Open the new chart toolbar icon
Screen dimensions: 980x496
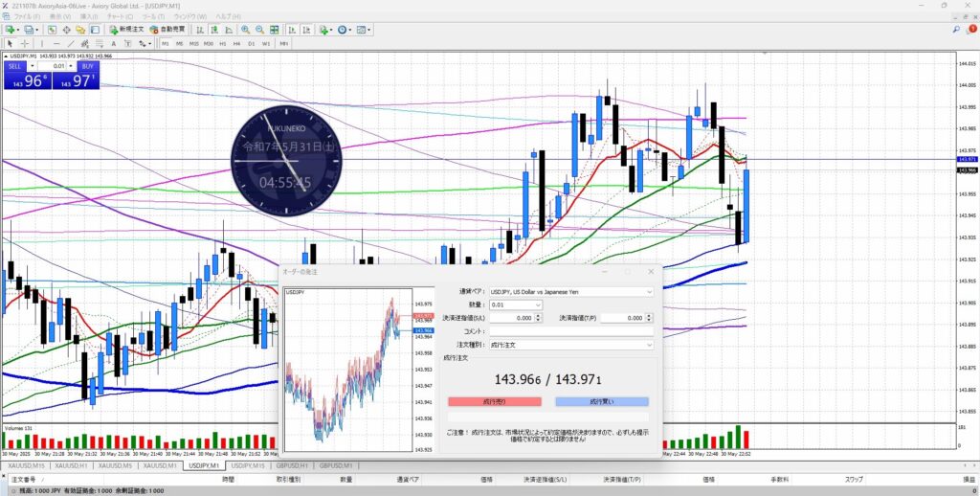11,30
